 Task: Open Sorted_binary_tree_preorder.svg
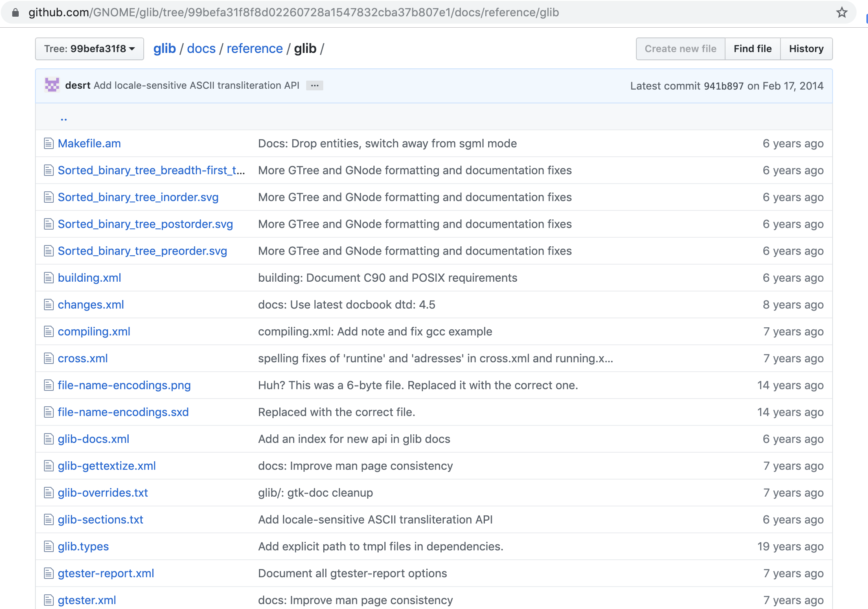pos(142,251)
